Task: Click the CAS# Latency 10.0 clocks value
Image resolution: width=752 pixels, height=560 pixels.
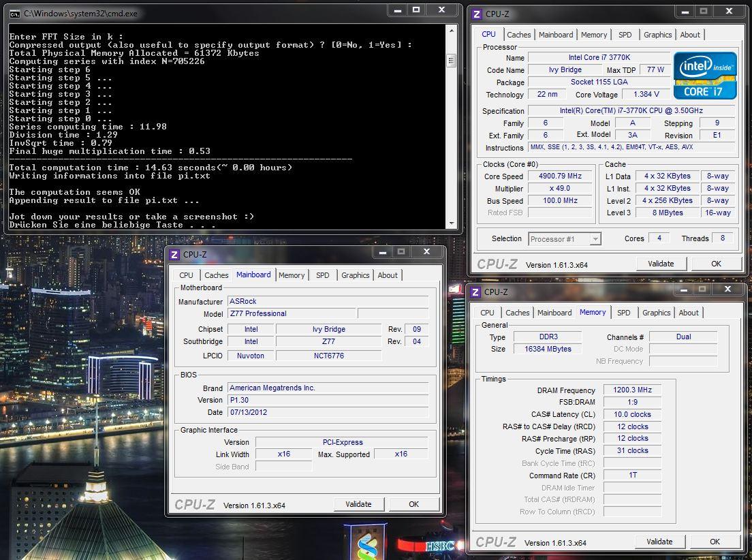Action: click(x=633, y=415)
